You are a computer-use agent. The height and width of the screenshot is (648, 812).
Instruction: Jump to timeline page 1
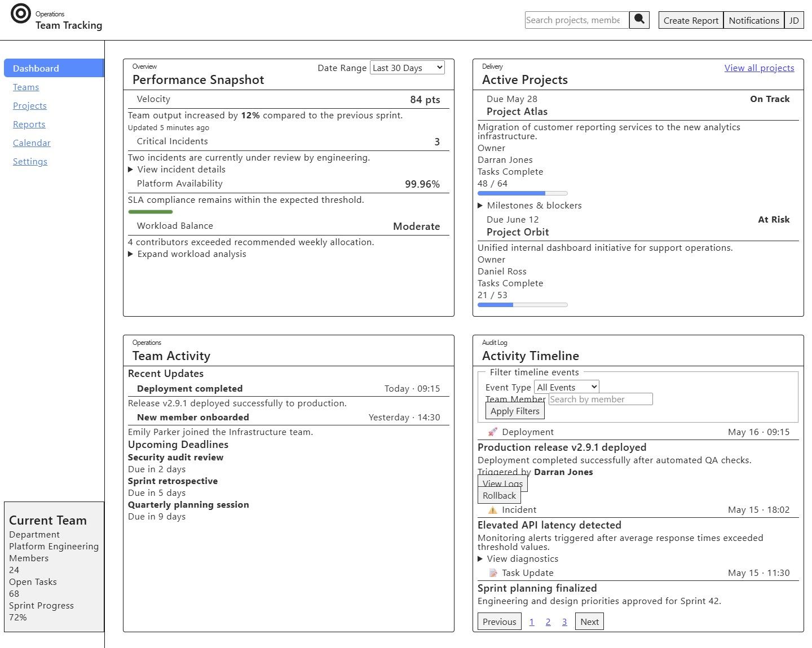coord(532,622)
